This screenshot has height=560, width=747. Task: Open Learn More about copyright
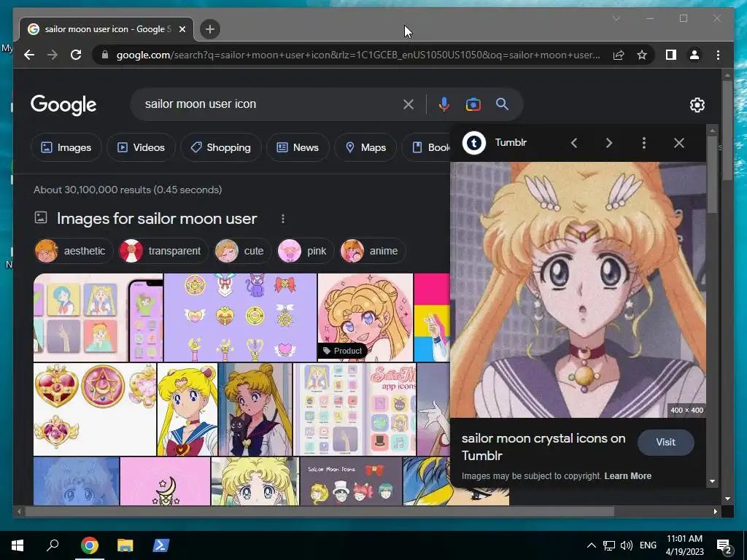pos(628,475)
